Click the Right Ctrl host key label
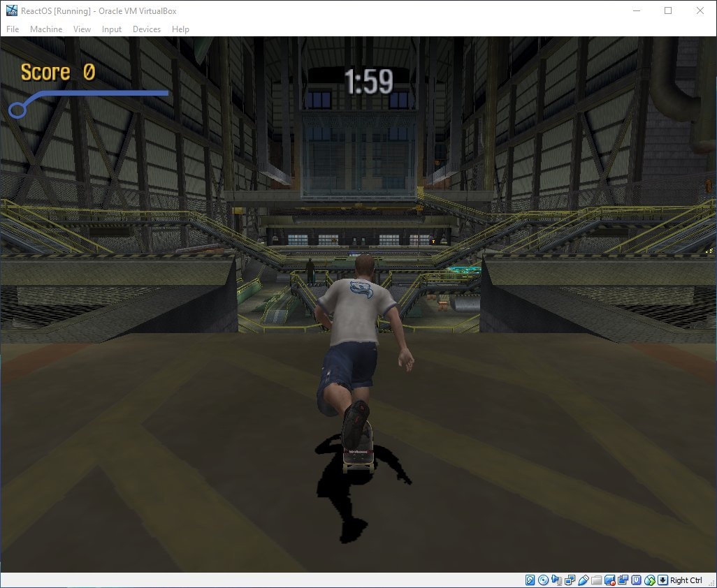717x588 pixels. click(686, 580)
